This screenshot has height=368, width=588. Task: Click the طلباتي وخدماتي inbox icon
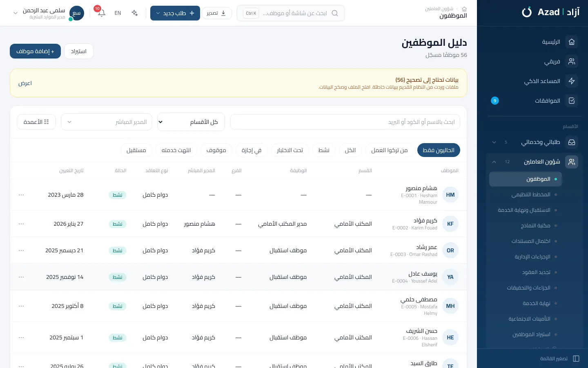pos(572,142)
